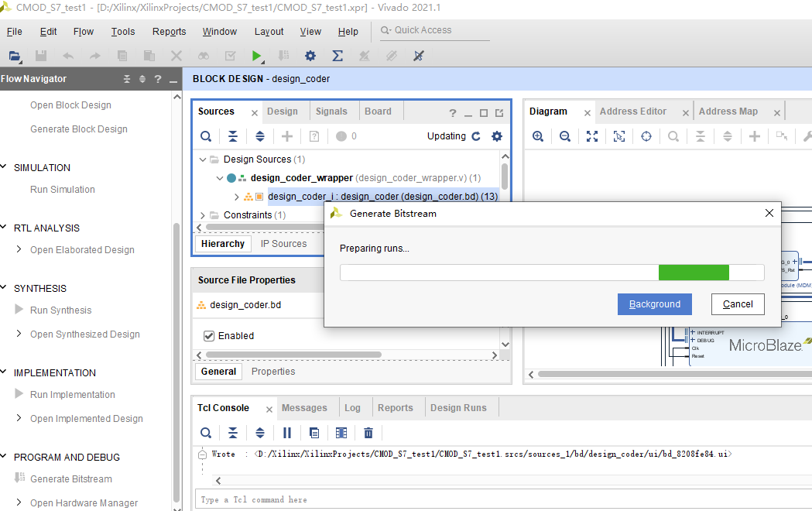Zoom in on the Diagram
The width and height of the screenshot is (812, 511).
538,136
